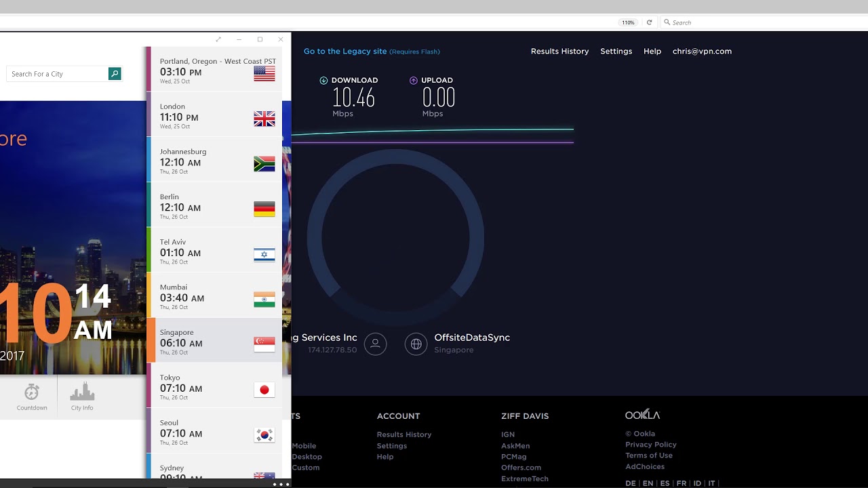
Task: Open the ExtremeTech footer link
Action: click(x=525, y=479)
